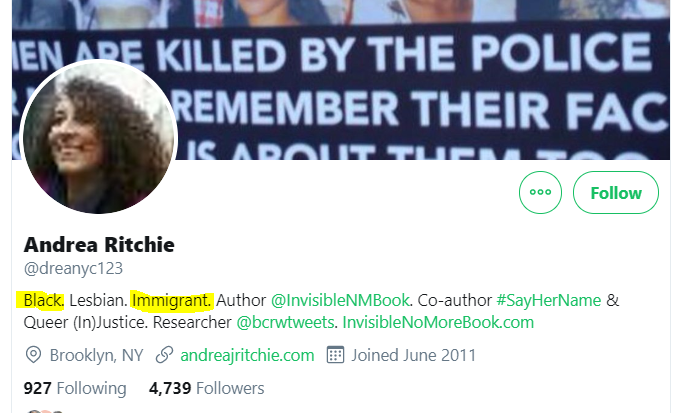Click the Andrea Ritchie display name

click(x=99, y=244)
